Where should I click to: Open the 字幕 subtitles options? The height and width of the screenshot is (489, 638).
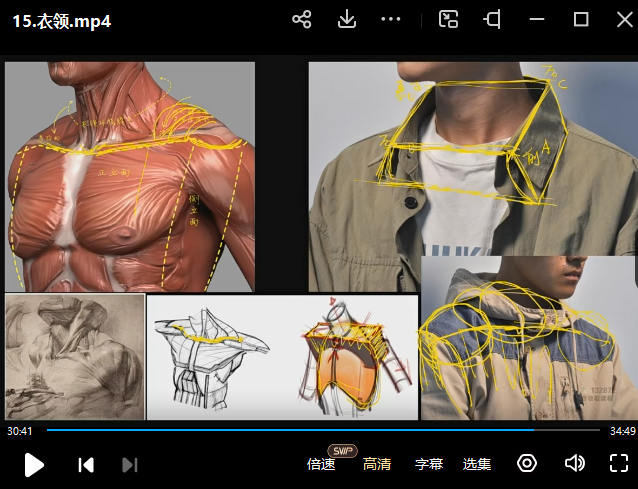(429, 464)
